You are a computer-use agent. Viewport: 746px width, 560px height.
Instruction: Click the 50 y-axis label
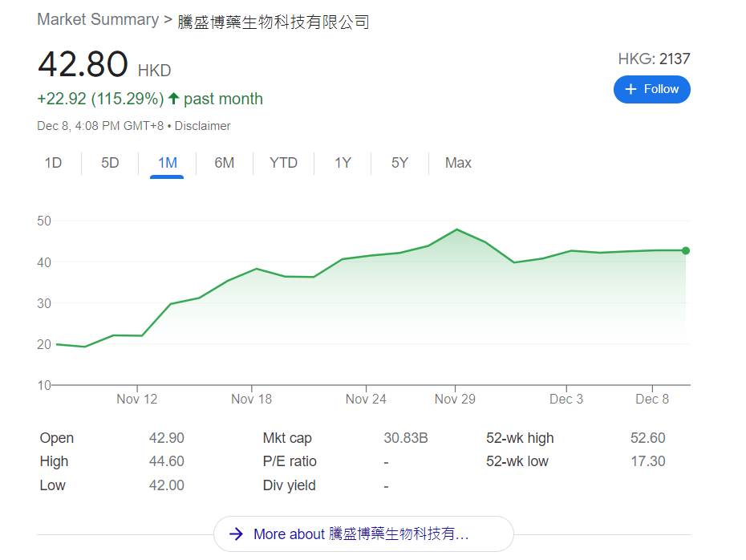point(44,221)
